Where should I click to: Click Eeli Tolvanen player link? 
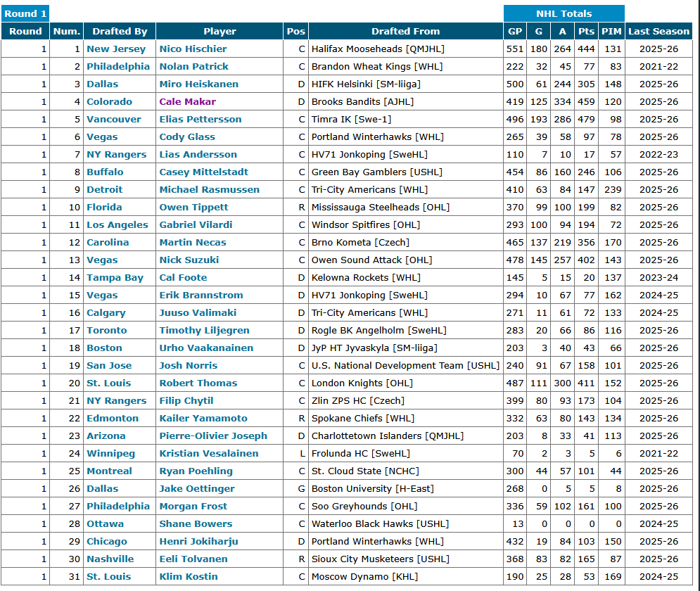pyautogui.click(x=193, y=559)
